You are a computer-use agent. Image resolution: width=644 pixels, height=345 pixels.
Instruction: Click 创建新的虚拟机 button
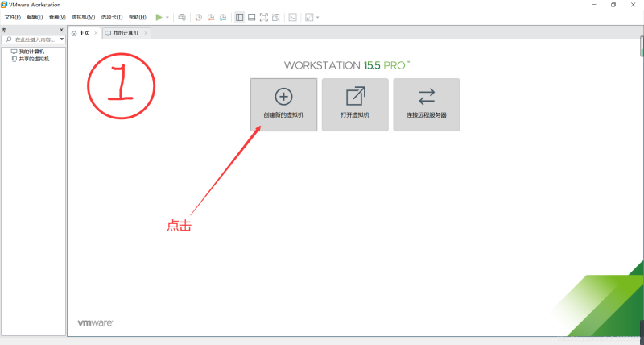tap(284, 105)
